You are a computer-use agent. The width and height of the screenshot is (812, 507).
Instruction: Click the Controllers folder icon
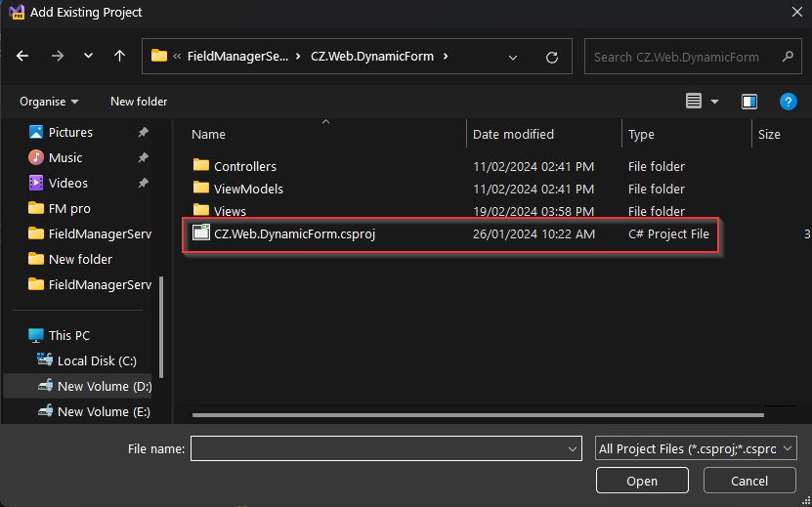coord(201,165)
